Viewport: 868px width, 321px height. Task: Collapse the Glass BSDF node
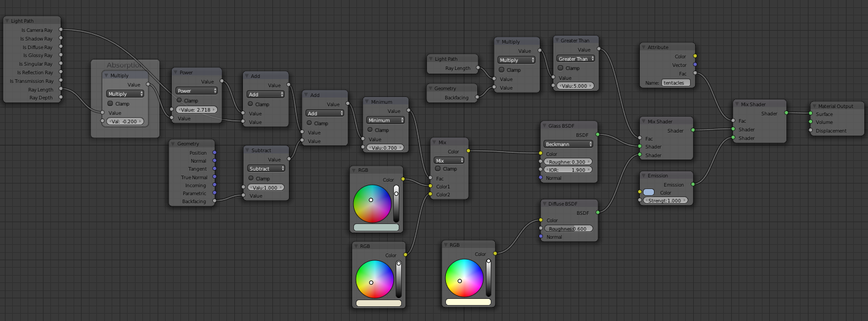(545, 125)
